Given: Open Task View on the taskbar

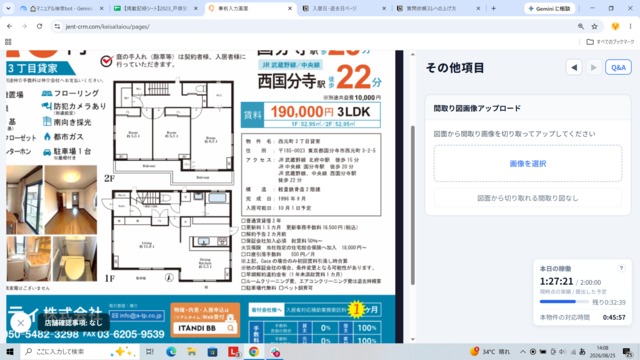Looking at the screenshot, I should [150, 351].
